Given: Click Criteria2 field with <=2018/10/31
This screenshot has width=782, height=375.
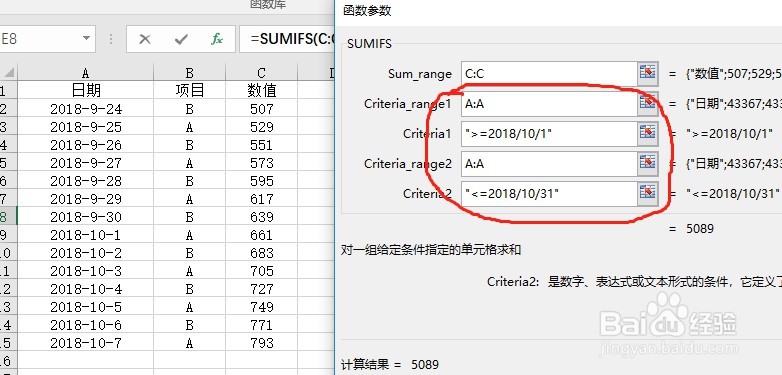Looking at the screenshot, I should pyautogui.click(x=549, y=193).
